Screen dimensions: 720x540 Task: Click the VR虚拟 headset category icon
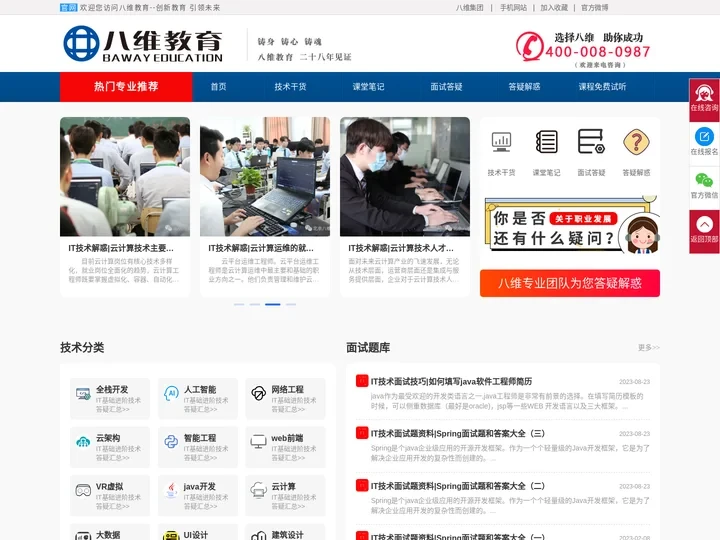click(83, 490)
